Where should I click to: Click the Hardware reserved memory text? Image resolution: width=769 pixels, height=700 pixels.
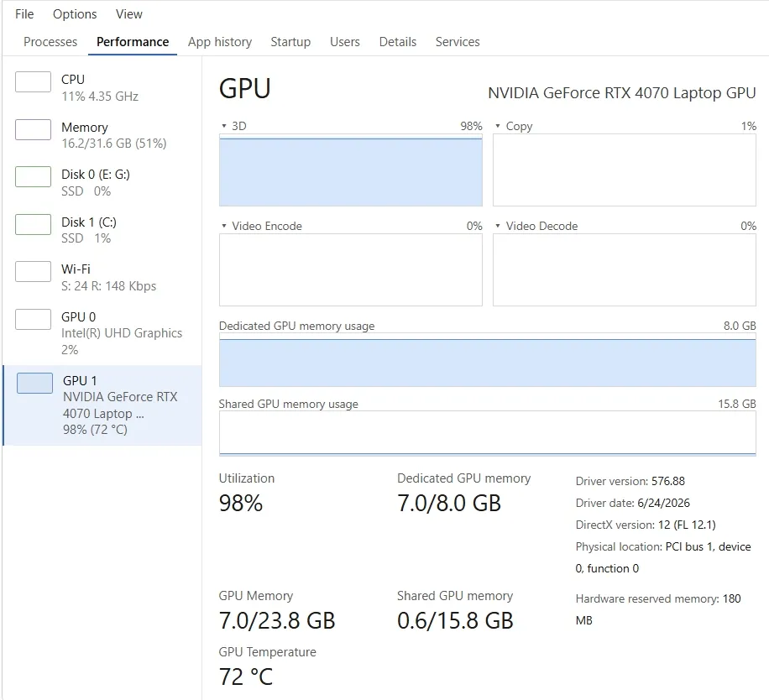(x=658, y=609)
